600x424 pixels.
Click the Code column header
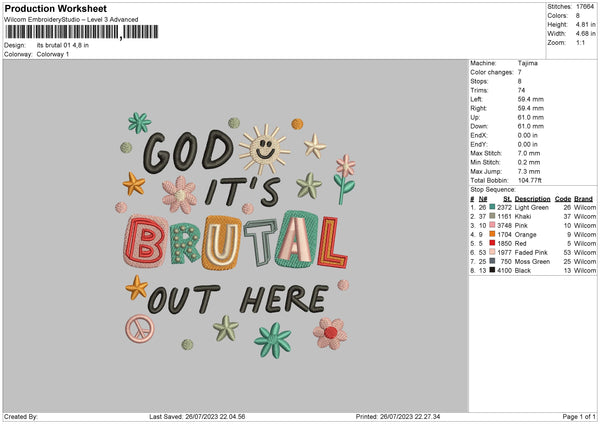click(563, 198)
